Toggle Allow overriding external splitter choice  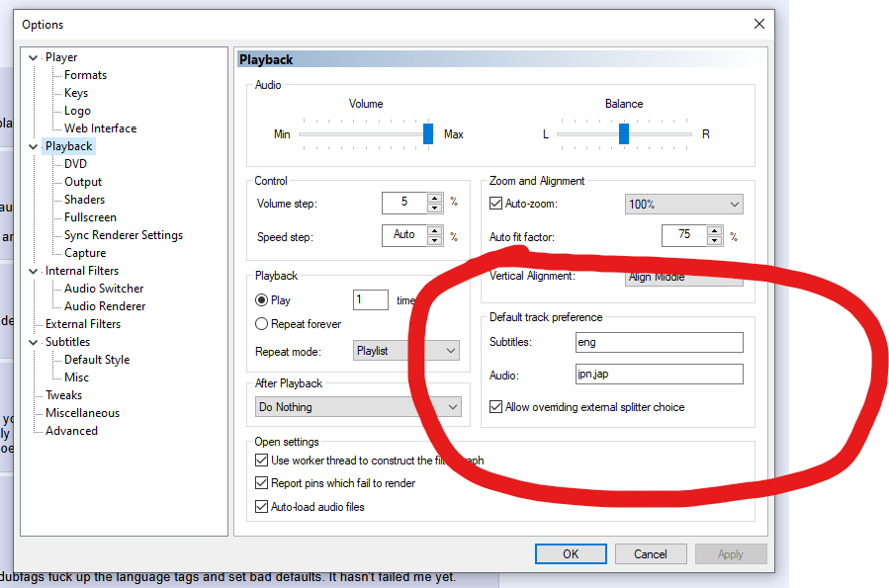[x=496, y=407]
